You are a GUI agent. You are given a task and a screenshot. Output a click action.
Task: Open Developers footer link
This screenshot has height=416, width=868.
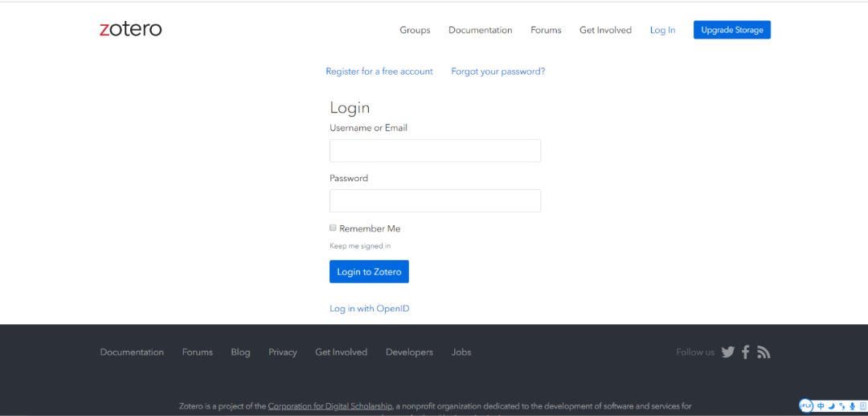pyautogui.click(x=410, y=352)
